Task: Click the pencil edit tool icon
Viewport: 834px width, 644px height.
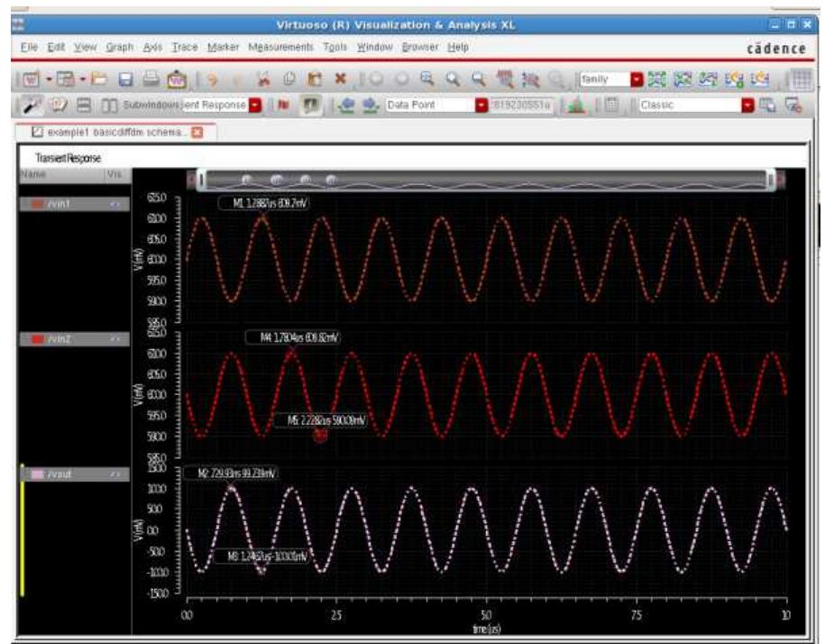Action: tap(32, 106)
